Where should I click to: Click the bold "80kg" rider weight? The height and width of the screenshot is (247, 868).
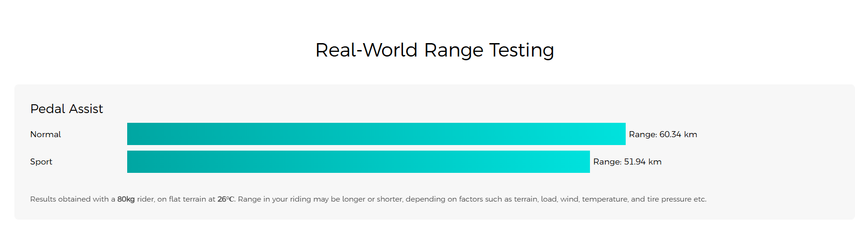click(126, 199)
